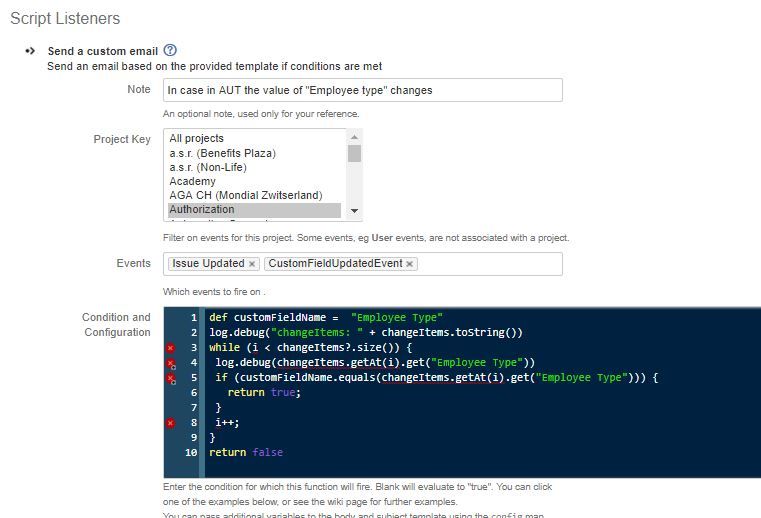This screenshot has height=518, width=761.
Task: Click inside the Events field after the tags
Action: pyautogui.click(x=488, y=264)
